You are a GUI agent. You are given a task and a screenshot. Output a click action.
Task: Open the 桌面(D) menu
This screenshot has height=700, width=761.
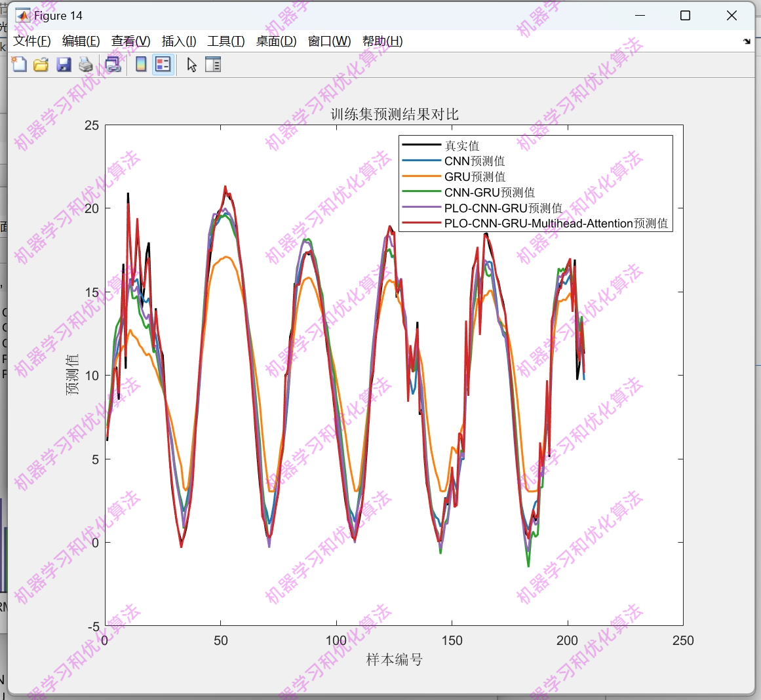276,41
